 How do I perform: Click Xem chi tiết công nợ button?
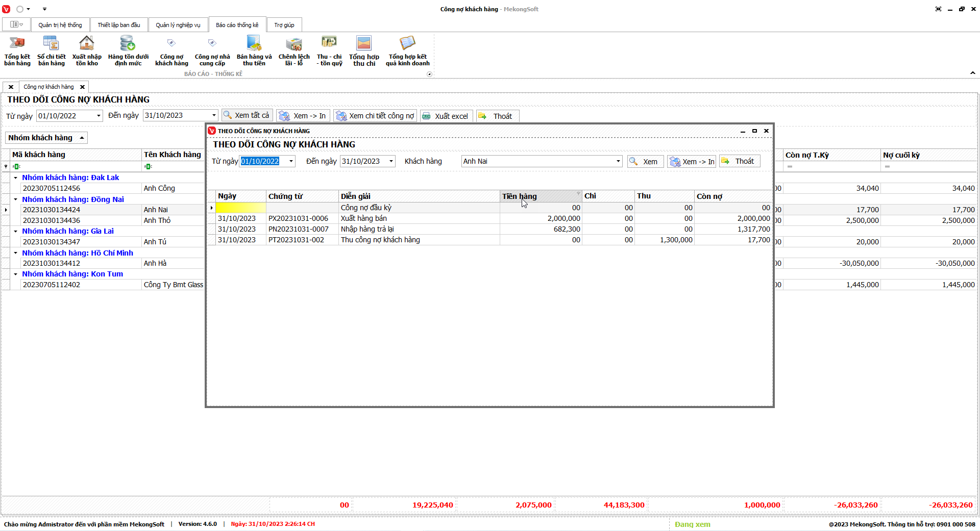pos(375,116)
